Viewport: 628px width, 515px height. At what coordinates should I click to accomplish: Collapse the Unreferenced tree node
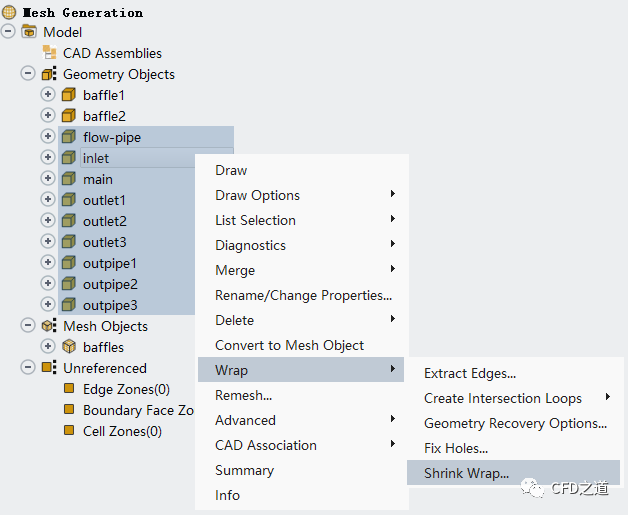click(x=28, y=368)
